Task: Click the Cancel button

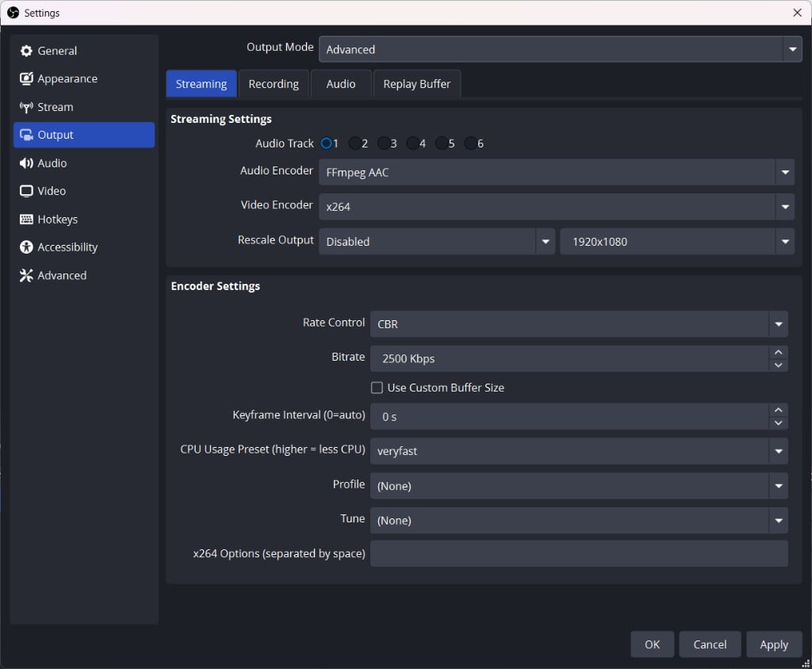Action: (x=710, y=644)
